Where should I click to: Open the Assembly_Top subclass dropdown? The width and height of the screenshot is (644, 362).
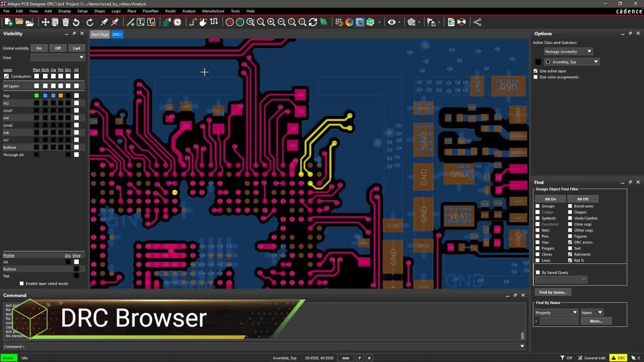[573, 62]
